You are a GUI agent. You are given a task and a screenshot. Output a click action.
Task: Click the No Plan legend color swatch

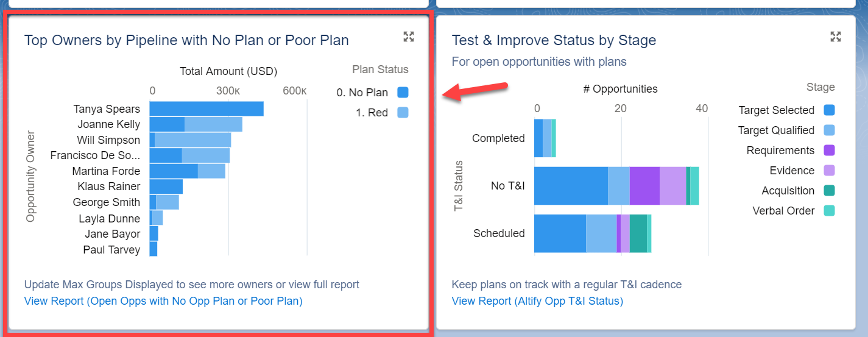(403, 93)
